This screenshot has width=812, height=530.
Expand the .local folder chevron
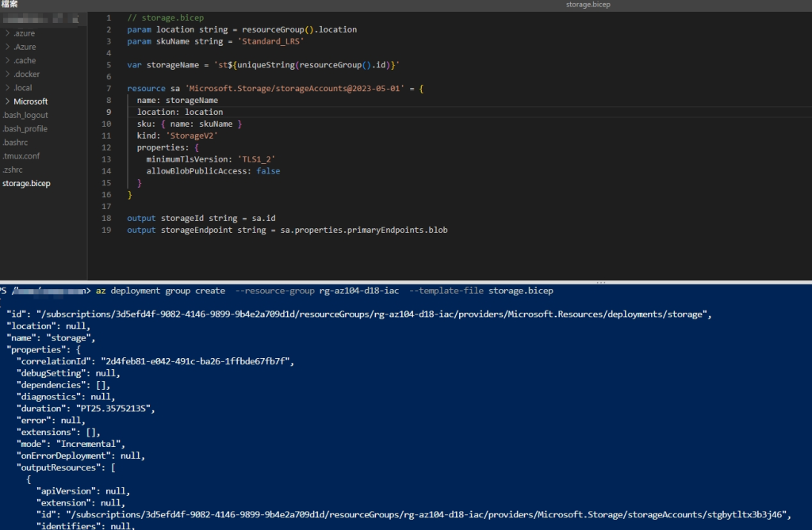(7, 88)
